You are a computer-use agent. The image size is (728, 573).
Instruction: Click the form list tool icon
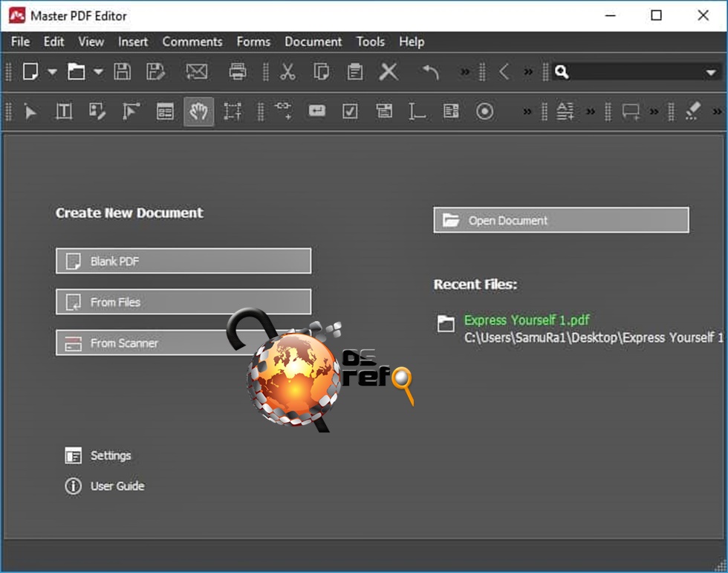pyautogui.click(x=165, y=111)
